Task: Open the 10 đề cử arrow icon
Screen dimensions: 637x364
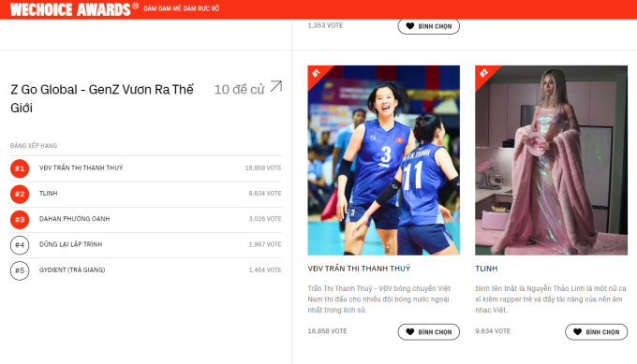Action: [276, 86]
